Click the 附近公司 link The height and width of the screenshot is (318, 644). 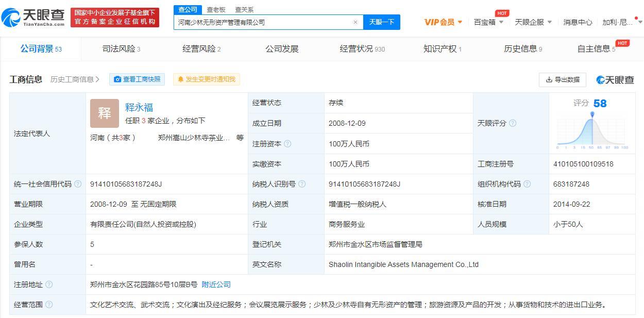point(216,284)
